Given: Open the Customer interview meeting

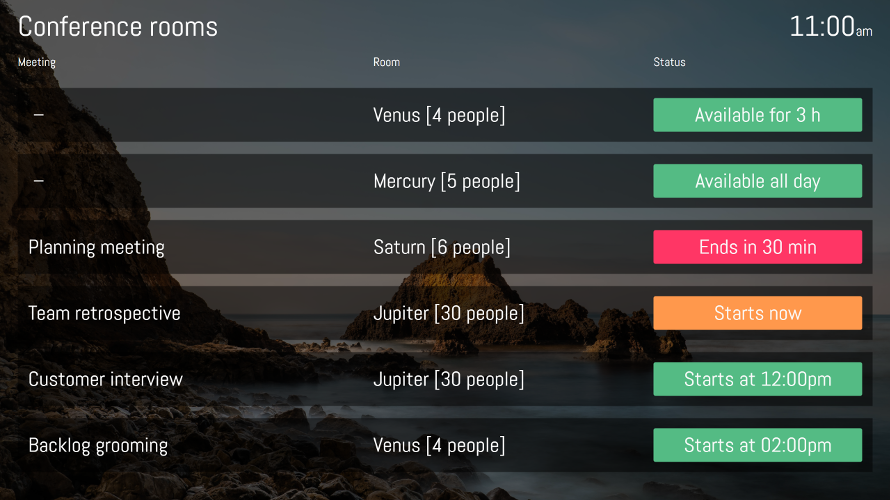Looking at the screenshot, I should tap(105, 379).
